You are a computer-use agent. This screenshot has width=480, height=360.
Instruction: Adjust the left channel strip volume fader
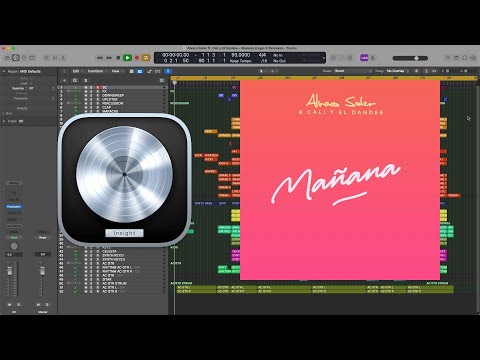click(10, 271)
